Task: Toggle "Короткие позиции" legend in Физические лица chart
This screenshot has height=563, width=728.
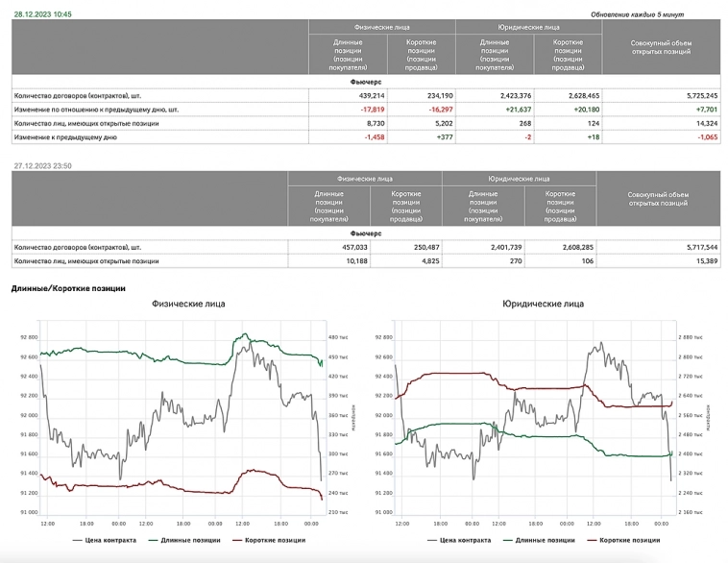Action: pos(258,540)
